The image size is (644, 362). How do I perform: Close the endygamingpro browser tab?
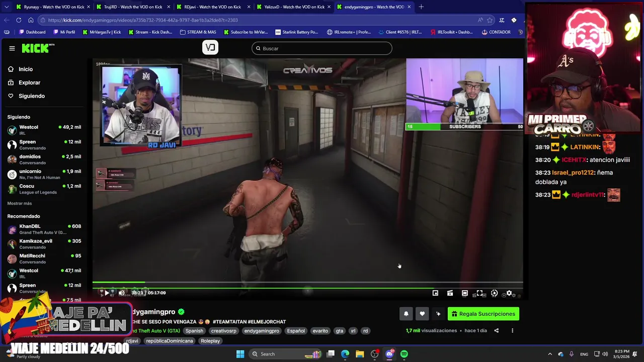[x=409, y=7]
